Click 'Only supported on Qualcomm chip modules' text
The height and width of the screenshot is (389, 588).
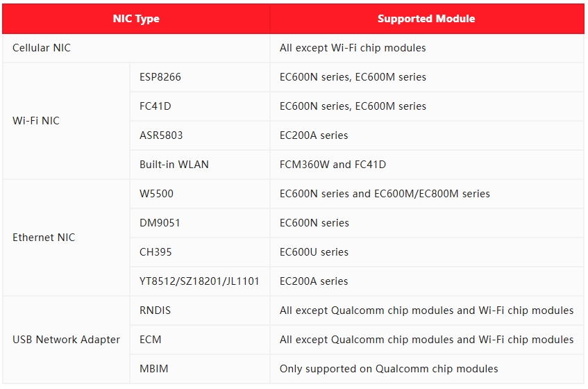tap(389, 369)
